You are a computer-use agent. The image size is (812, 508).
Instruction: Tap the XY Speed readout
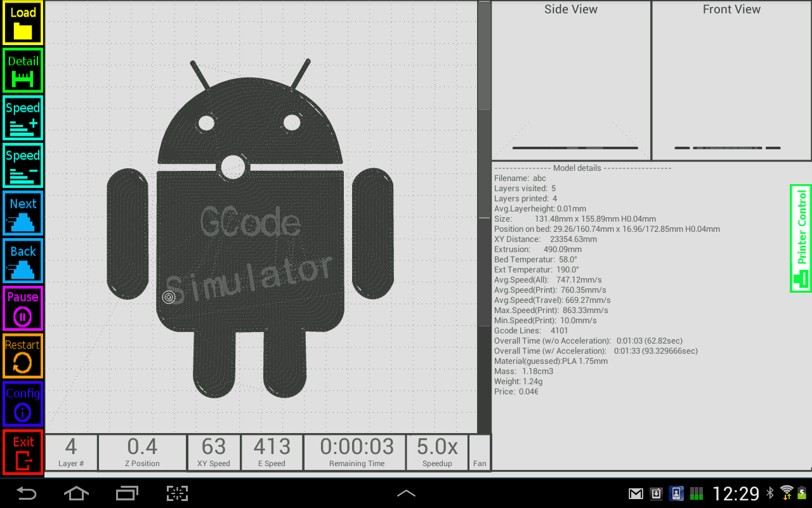click(x=214, y=453)
